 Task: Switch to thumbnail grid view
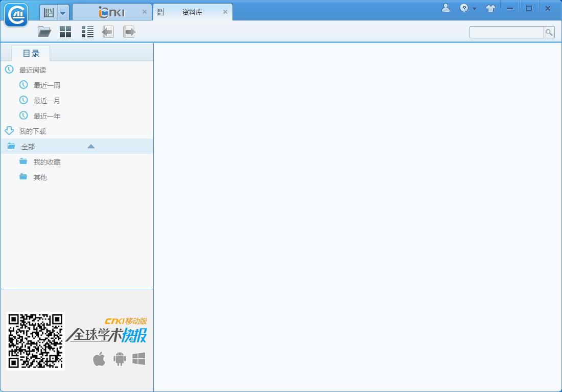(x=65, y=32)
